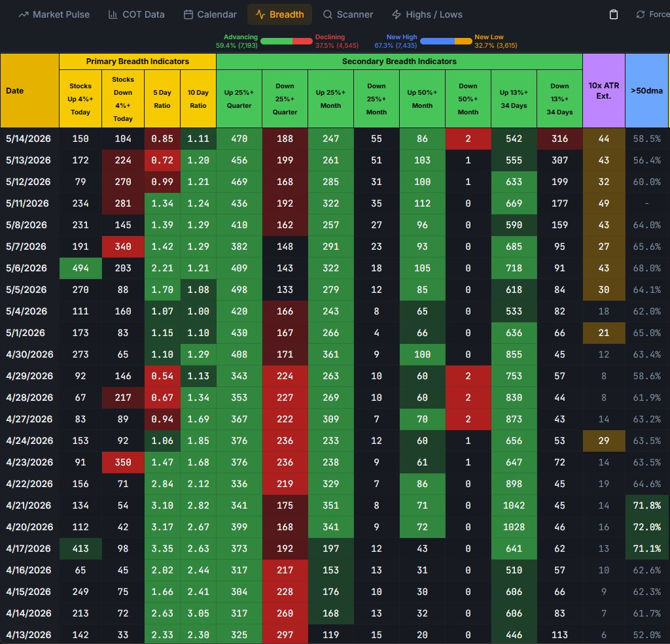This screenshot has width=670, height=644.
Task: Click the 5 Day Ratio column header
Action: tap(162, 99)
